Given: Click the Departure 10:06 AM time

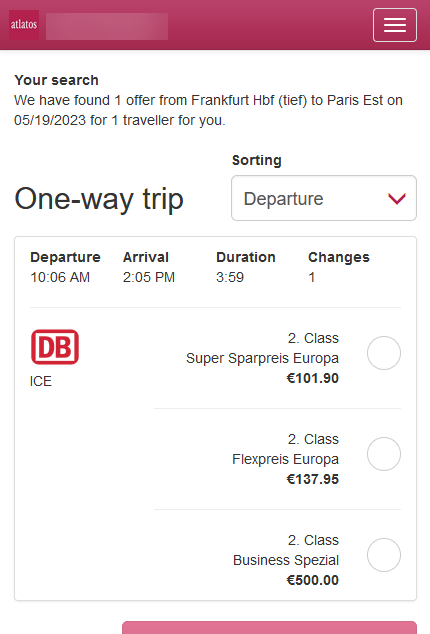Looking at the screenshot, I should tap(60, 277).
